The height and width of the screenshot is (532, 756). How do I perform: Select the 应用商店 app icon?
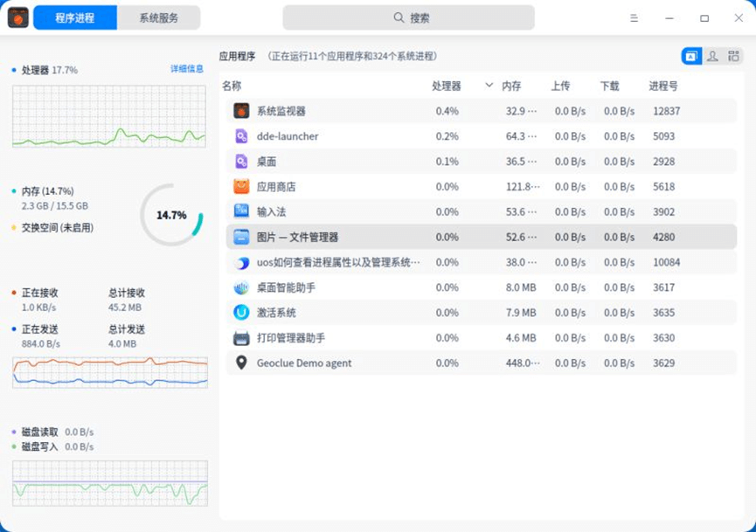[x=241, y=187]
